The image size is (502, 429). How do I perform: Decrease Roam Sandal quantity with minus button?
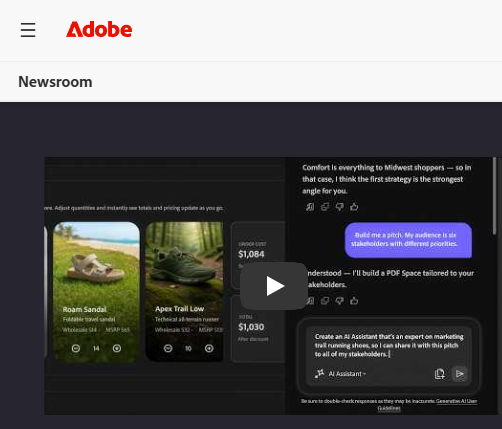[x=76, y=348]
